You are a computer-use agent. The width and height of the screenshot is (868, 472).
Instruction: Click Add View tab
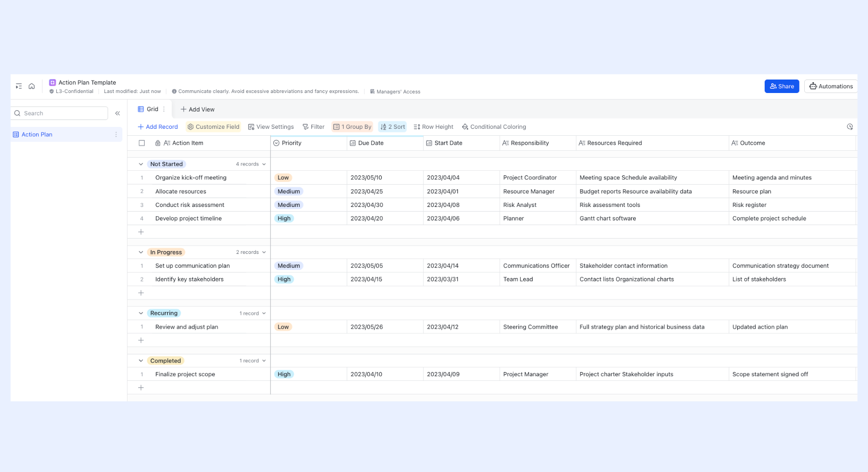coord(197,109)
